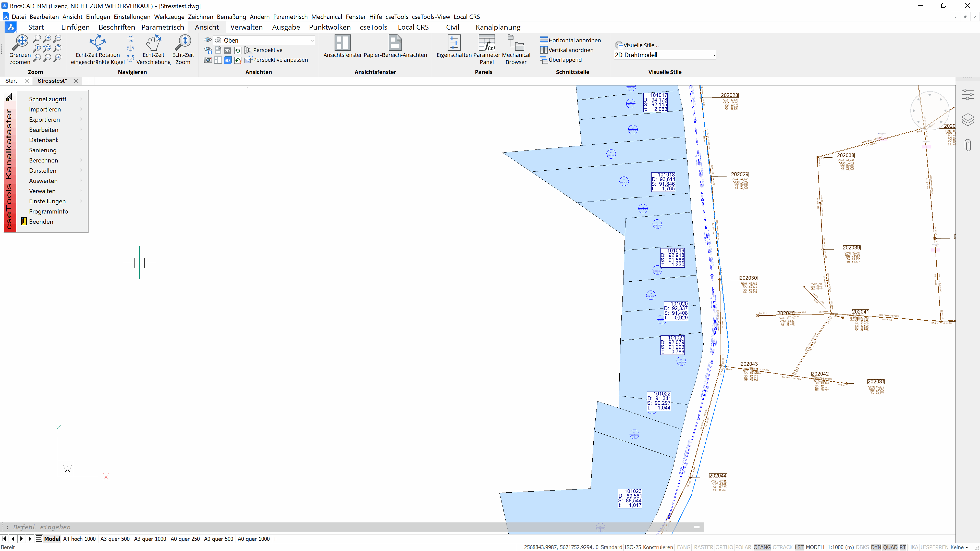
Task: Toggle ORTHO mode in the status bar
Action: (x=724, y=547)
